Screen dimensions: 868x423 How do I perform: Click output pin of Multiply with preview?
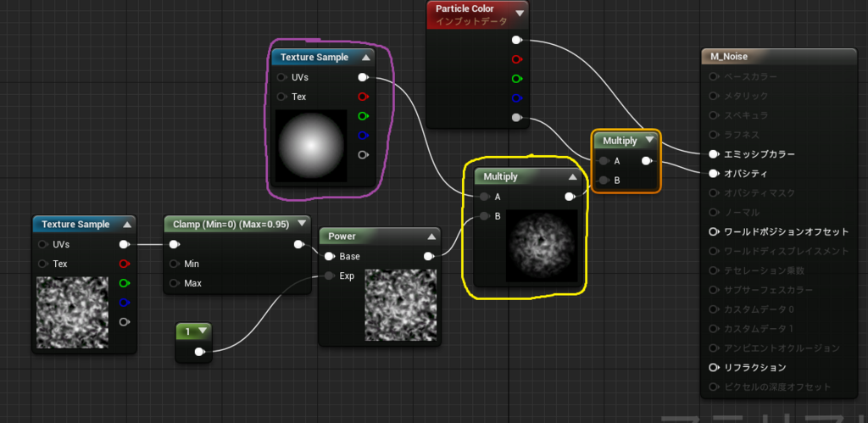(569, 197)
